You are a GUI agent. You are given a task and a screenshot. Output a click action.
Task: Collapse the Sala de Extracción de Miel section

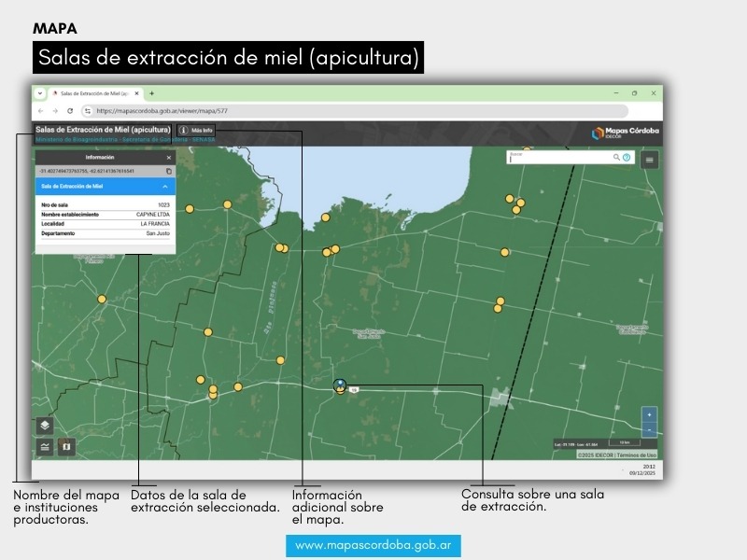coord(165,187)
